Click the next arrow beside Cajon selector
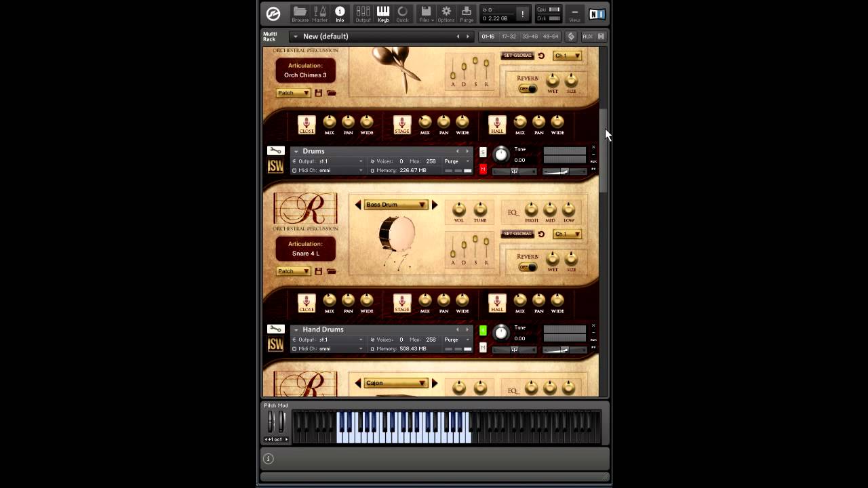This screenshot has width=868, height=488. 435,383
